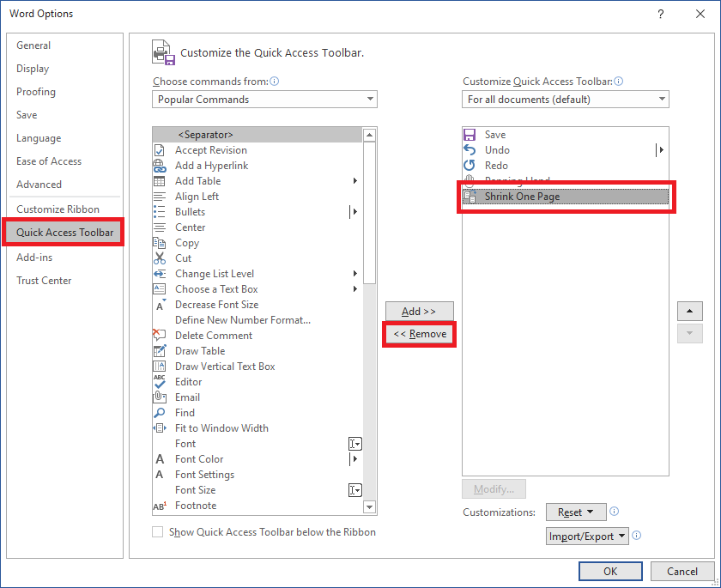Open the Reset dropdown button

[576, 512]
